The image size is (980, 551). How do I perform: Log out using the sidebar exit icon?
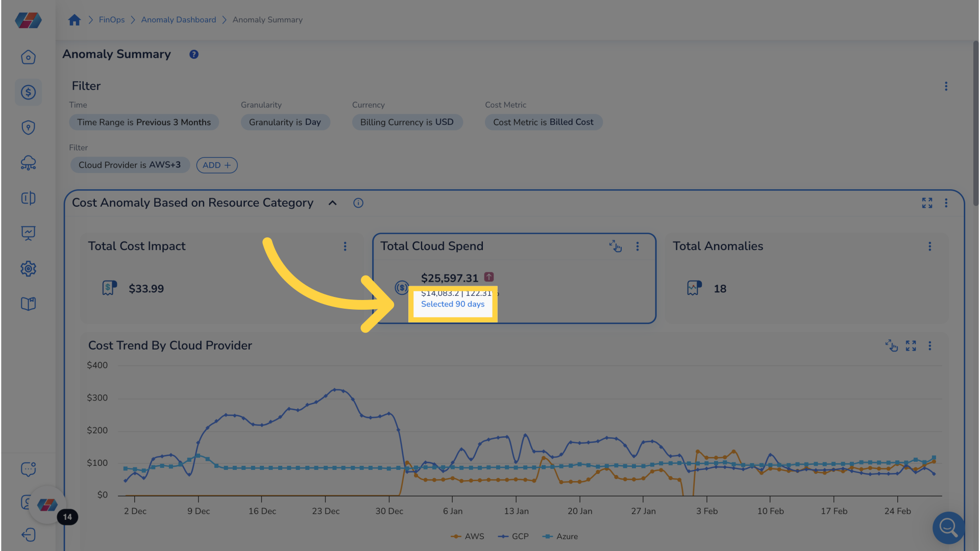pos(28,535)
